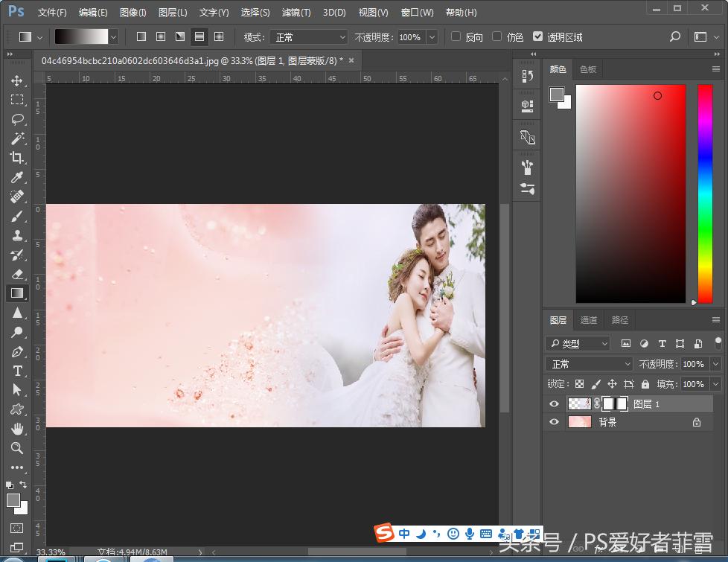Viewport: 728px width, 562px height.
Task: Select the Lasso tool
Action: click(x=16, y=119)
